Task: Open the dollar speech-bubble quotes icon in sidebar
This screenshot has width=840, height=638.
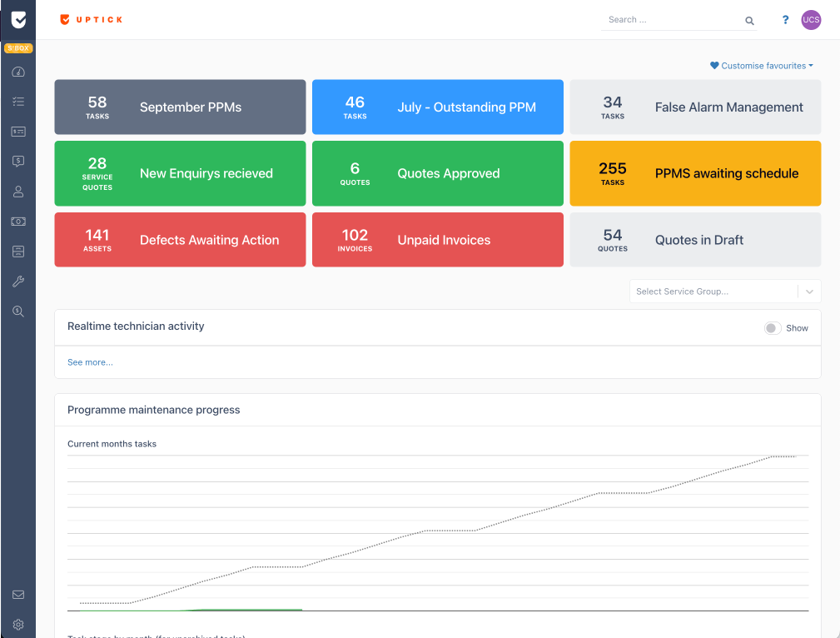Action: 18,162
